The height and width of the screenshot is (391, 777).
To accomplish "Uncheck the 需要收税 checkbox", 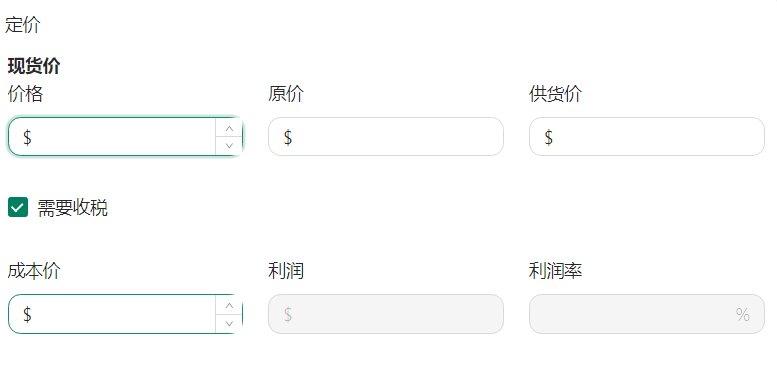I will click(x=18, y=207).
